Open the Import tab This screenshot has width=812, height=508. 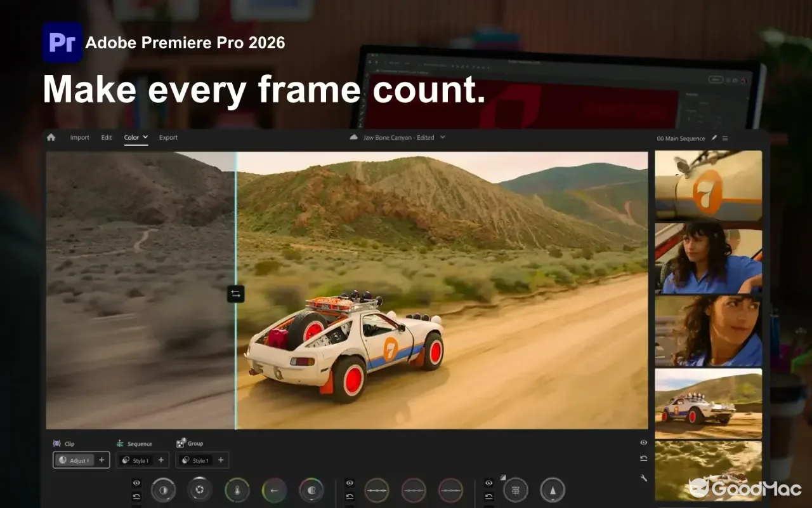(x=79, y=138)
